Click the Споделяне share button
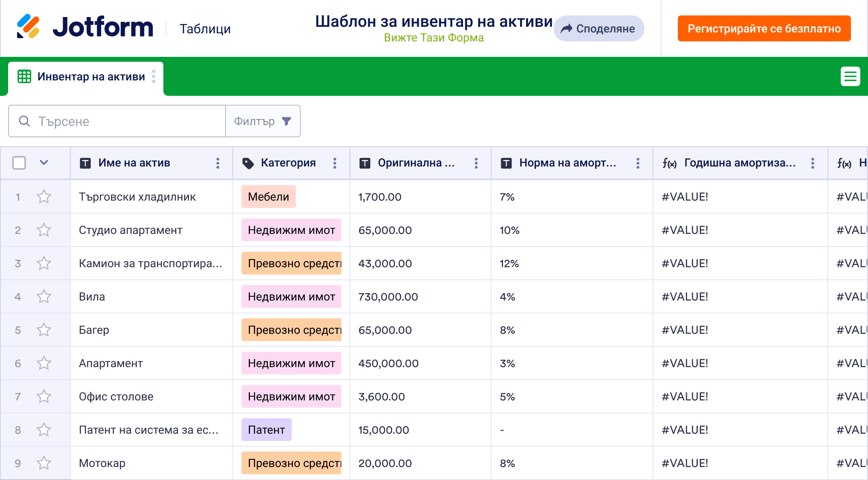 pos(598,28)
